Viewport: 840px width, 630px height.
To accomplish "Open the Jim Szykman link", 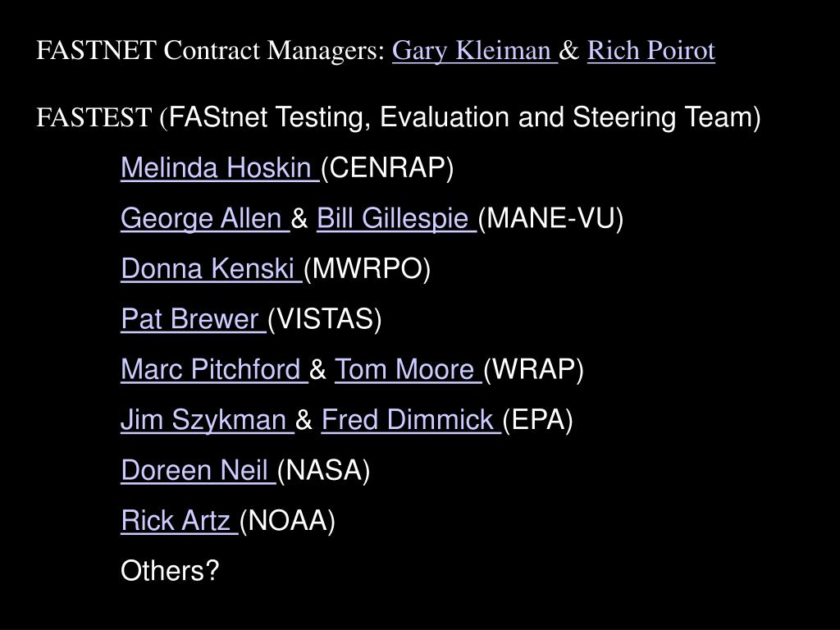I will [208, 419].
